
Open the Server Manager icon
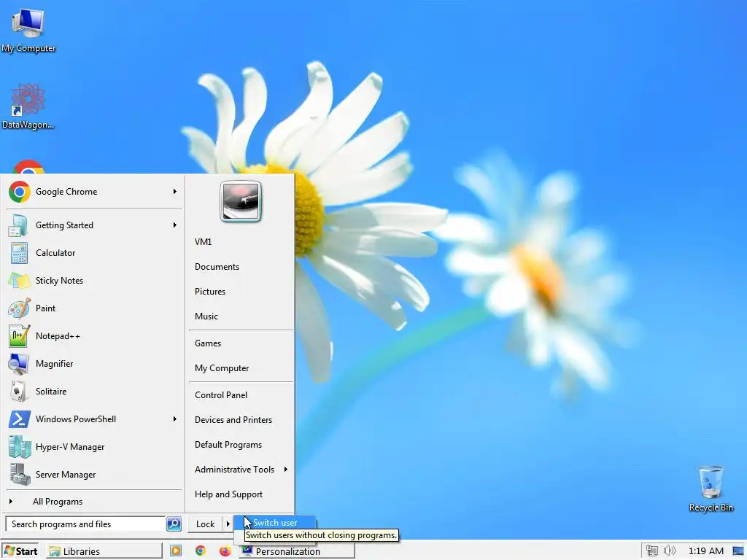[x=20, y=474]
